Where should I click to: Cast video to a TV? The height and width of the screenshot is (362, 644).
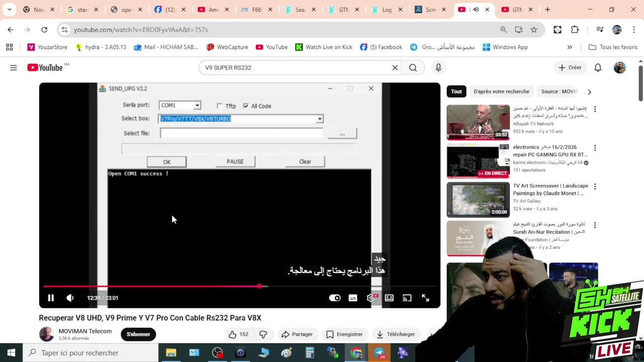(x=407, y=298)
